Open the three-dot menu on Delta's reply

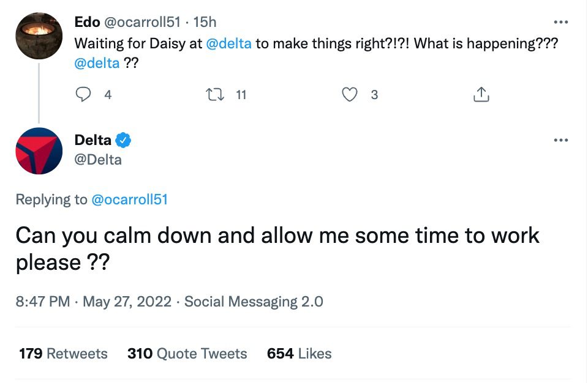562,139
